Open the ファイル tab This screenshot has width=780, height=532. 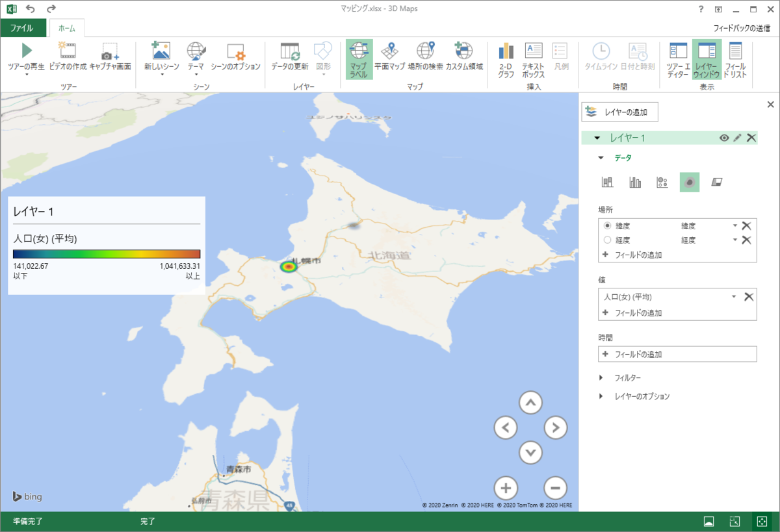coord(23,28)
